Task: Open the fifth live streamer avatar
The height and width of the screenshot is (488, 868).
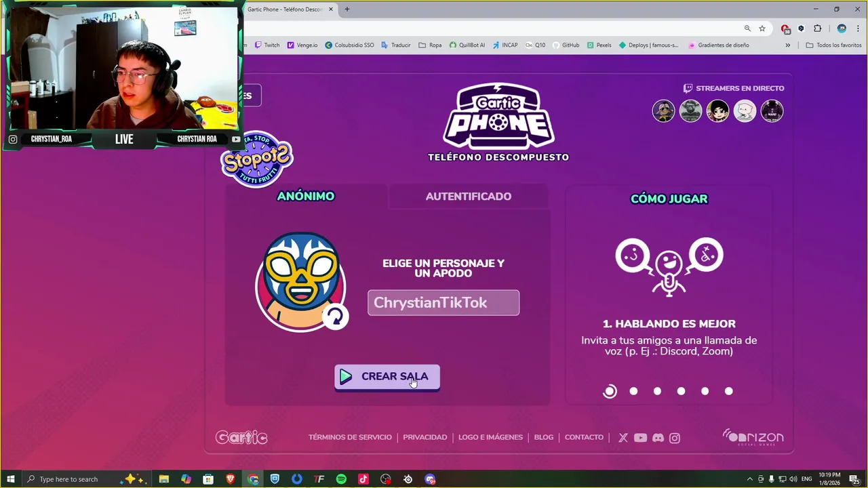Action: pyautogui.click(x=772, y=110)
